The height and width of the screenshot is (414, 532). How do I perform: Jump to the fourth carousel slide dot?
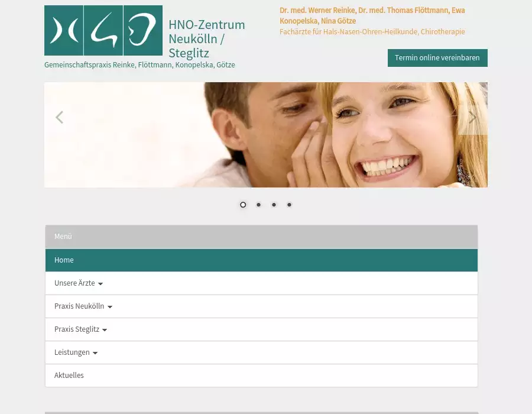click(289, 205)
